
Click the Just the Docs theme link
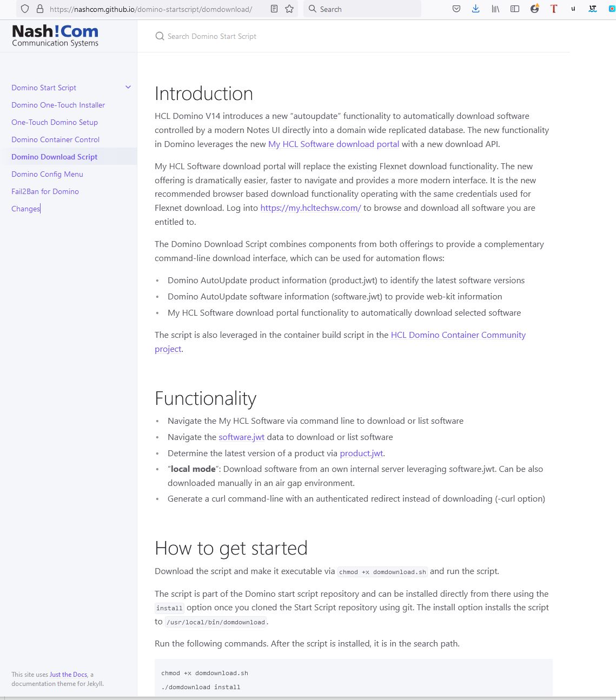click(x=68, y=675)
